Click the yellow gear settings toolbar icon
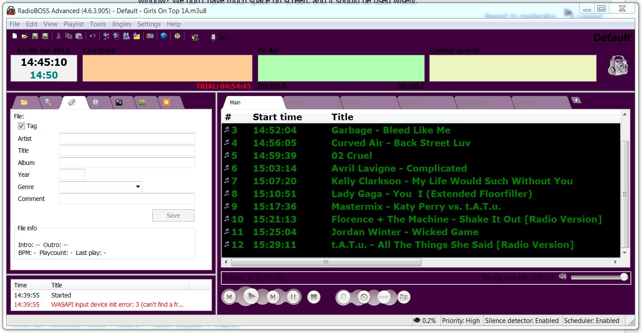644x333 pixels. click(x=177, y=36)
